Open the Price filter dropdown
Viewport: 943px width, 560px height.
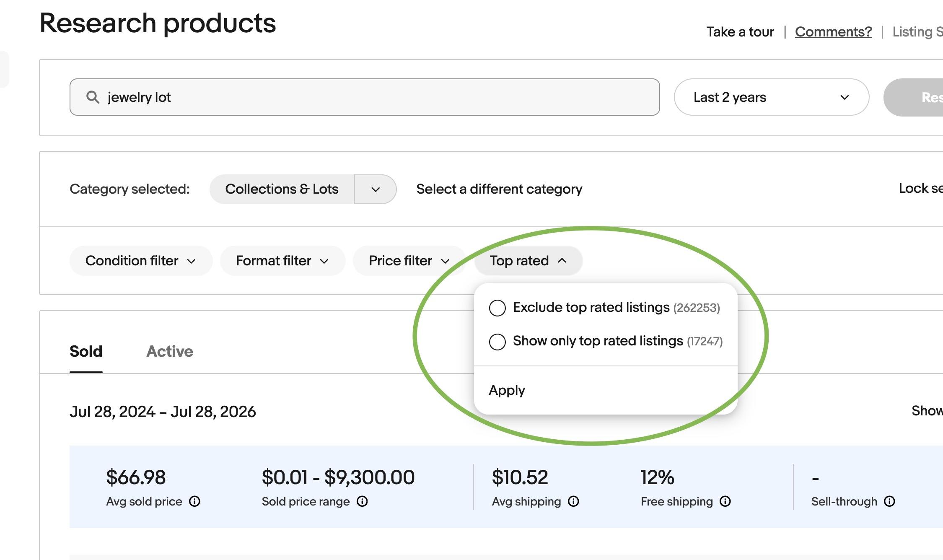[409, 261]
